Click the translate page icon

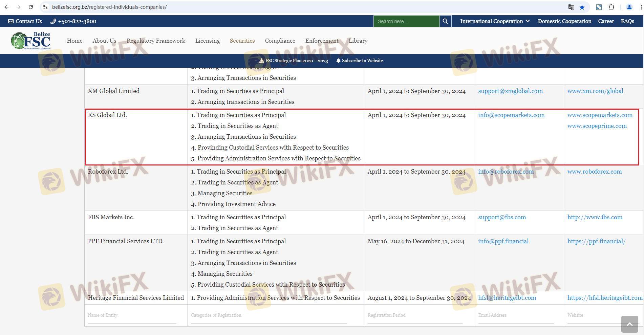[x=571, y=7]
